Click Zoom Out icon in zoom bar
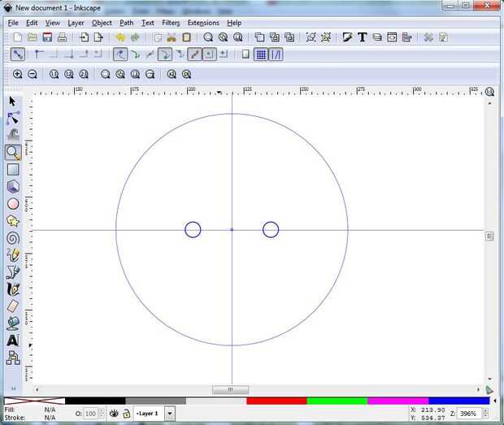 (x=33, y=74)
